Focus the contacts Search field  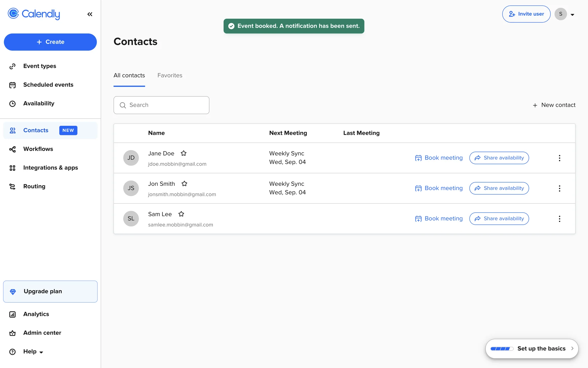165,105
